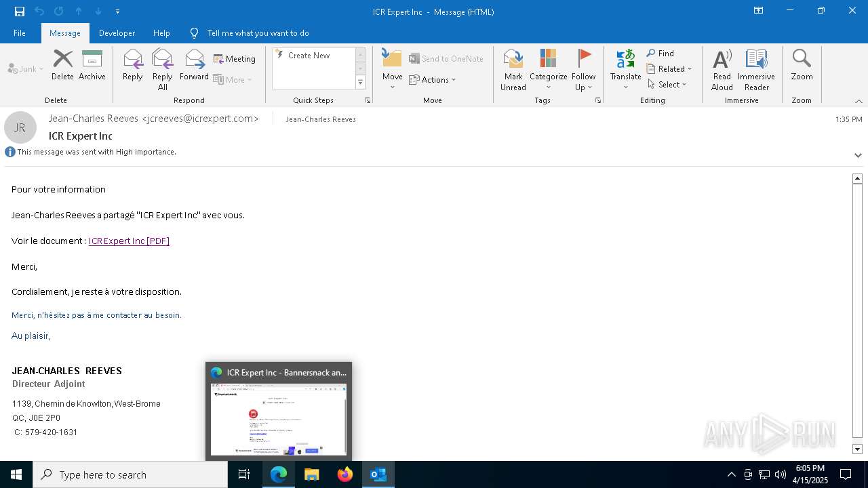Image resolution: width=868 pixels, height=488 pixels.
Task: Expand the message header chevron
Action: (858, 155)
